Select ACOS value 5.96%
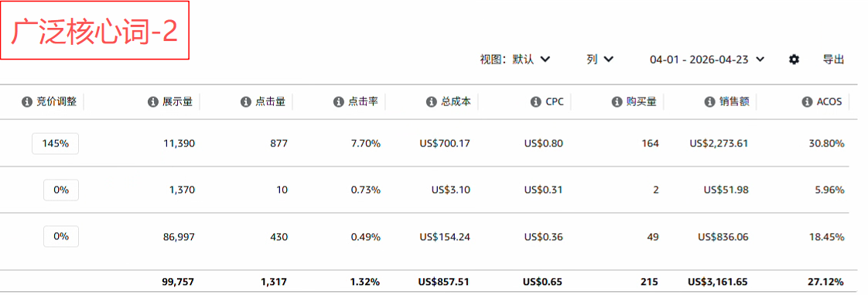Viewport: 868px width, 295px height. [829, 190]
